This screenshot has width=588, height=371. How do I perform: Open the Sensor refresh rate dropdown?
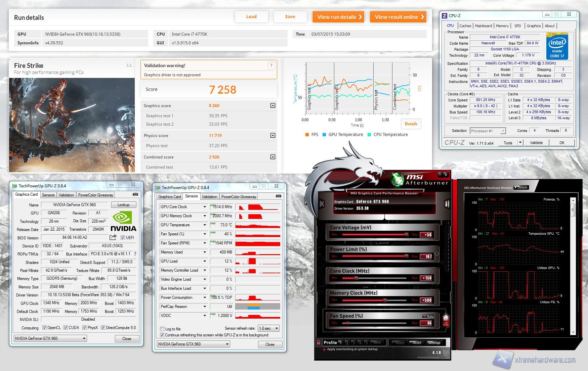(x=268, y=328)
